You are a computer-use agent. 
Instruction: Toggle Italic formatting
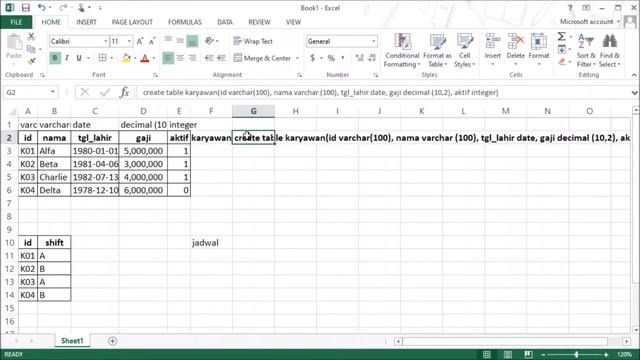click(x=67, y=58)
